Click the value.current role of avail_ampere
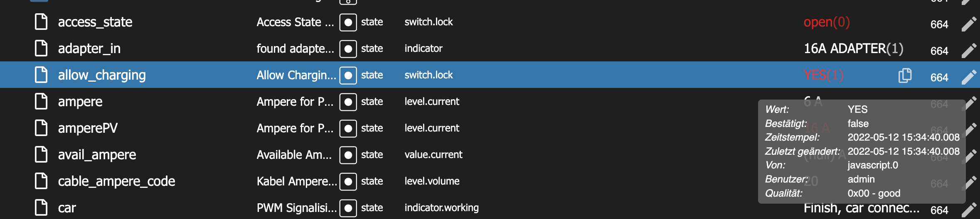 click(433, 155)
